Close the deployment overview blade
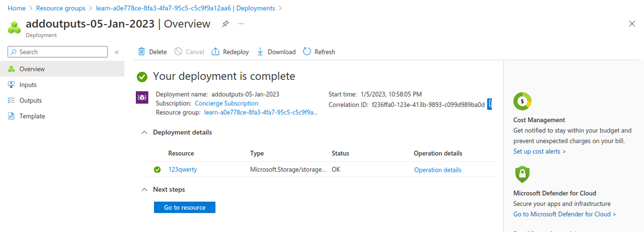This screenshot has height=232, width=644. [x=632, y=24]
